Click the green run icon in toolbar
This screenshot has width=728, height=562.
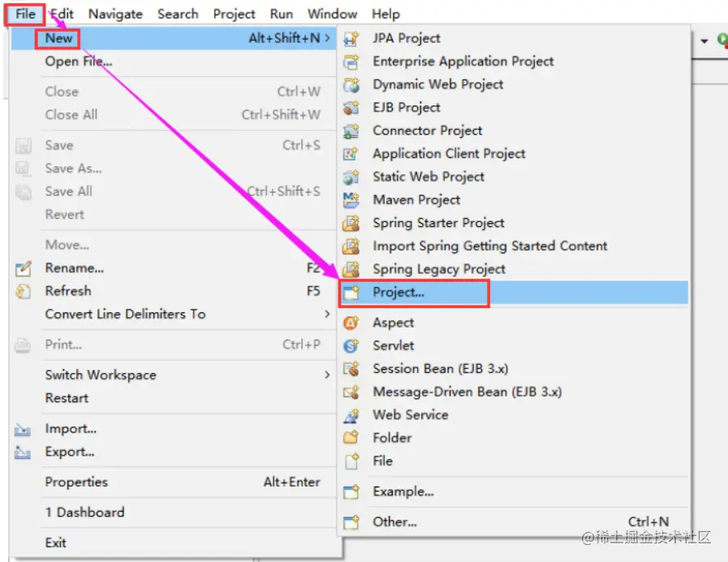click(x=722, y=40)
